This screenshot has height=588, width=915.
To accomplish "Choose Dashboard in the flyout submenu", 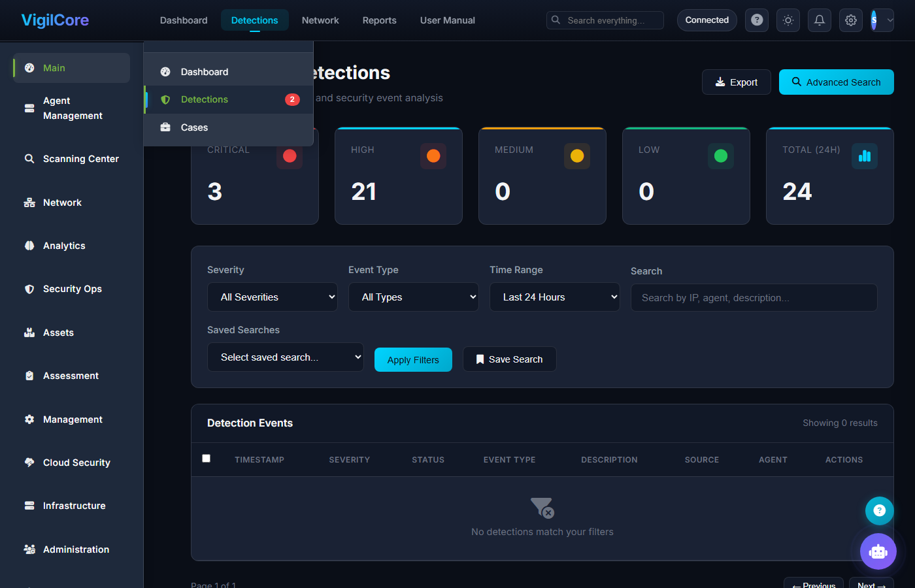I will (229, 72).
